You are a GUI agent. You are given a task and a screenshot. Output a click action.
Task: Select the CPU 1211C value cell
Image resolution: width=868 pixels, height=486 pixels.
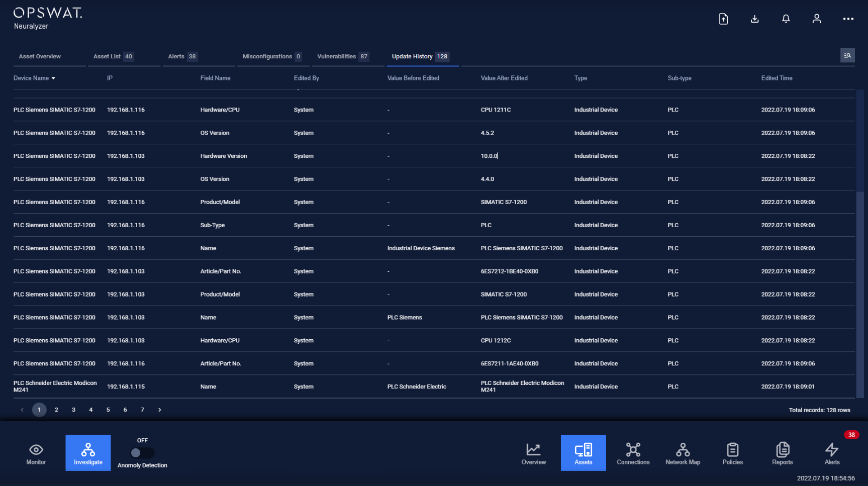pyautogui.click(x=496, y=110)
